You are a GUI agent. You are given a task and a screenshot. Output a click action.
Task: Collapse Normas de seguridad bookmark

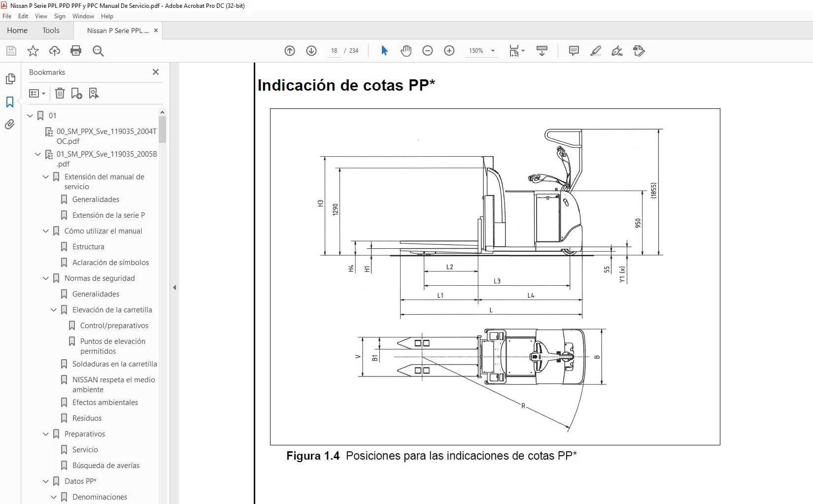[46, 278]
